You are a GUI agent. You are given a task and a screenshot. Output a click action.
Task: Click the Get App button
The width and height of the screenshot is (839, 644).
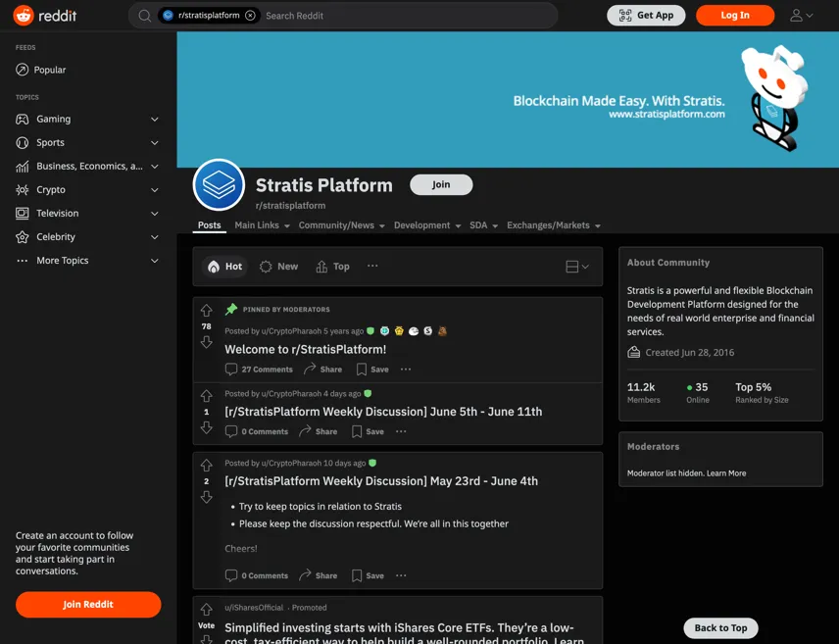646,16
